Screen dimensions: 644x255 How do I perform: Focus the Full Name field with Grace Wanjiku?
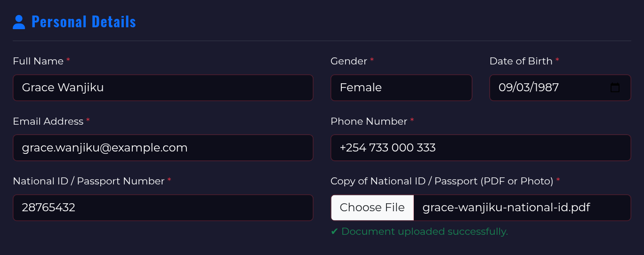[x=163, y=88]
